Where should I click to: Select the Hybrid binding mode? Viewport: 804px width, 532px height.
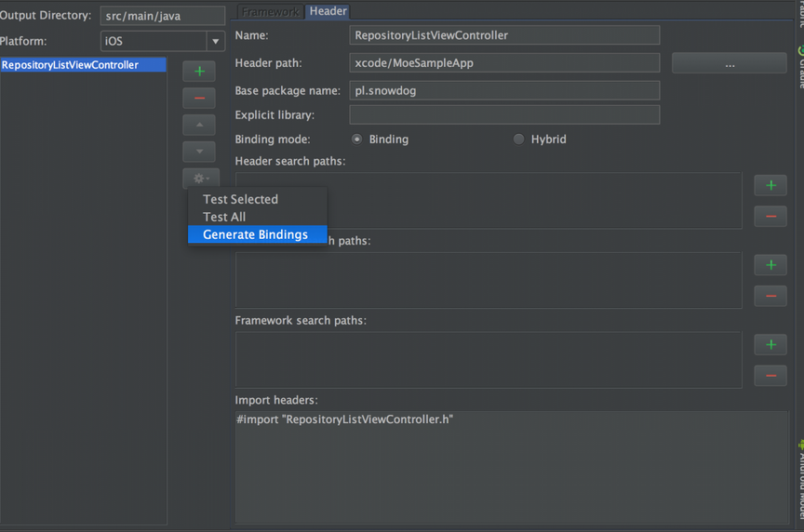(519, 140)
